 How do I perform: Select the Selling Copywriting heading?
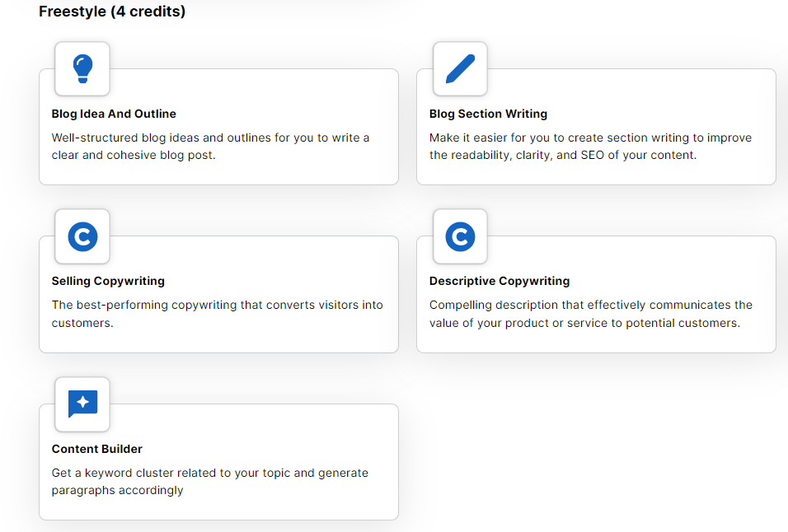108,281
